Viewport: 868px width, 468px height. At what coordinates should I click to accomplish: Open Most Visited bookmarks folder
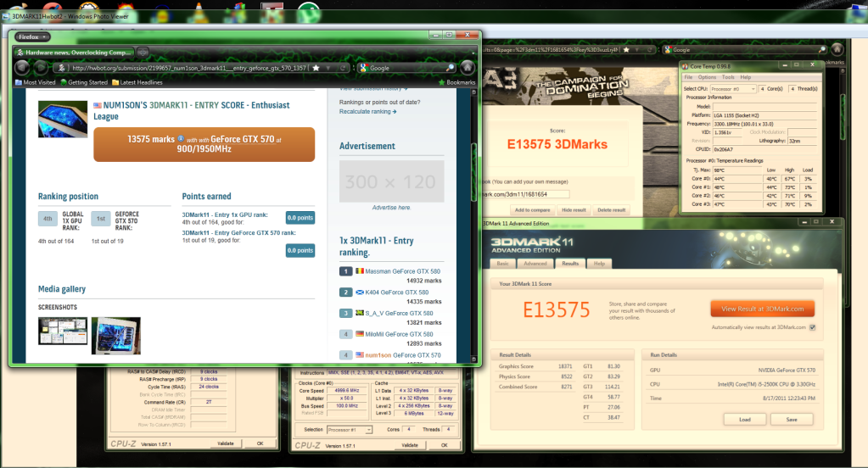(36, 82)
